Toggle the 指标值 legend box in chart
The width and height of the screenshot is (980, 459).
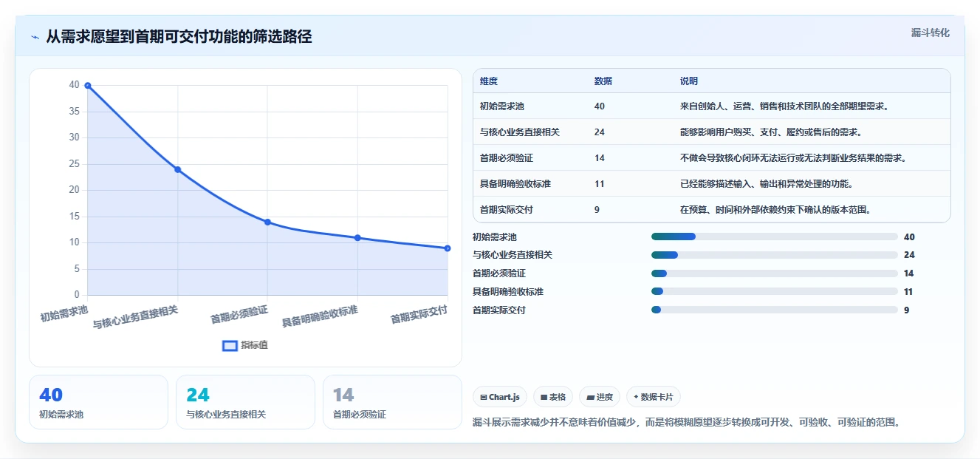click(230, 345)
